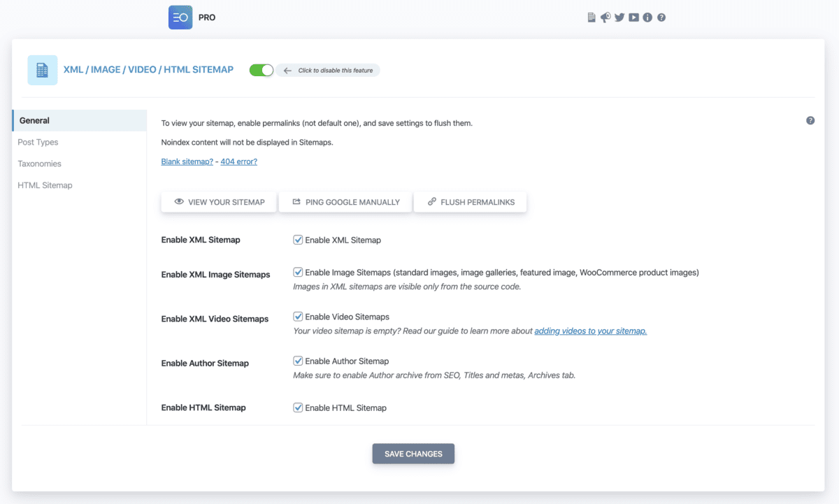This screenshot has width=839, height=504.
Task: Uncheck Enable Image Sitemaps checkbox
Action: tap(298, 273)
